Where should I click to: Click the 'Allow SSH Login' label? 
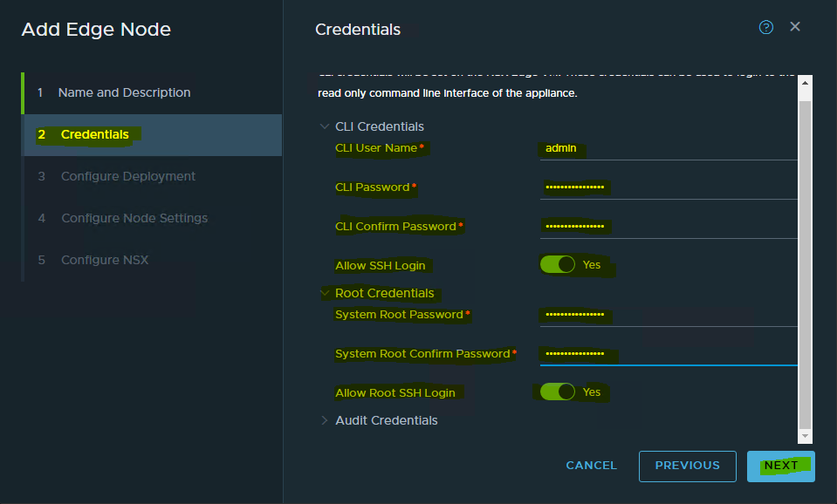(x=380, y=266)
